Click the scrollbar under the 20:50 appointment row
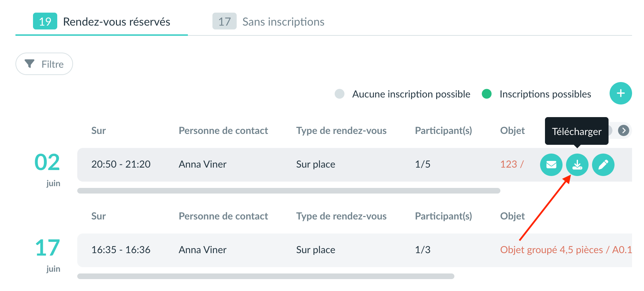This screenshot has width=644, height=291. [289, 191]
